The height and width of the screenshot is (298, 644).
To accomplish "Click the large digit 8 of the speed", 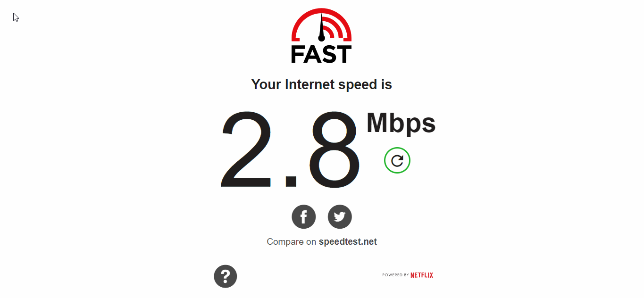I will [335, 150].
